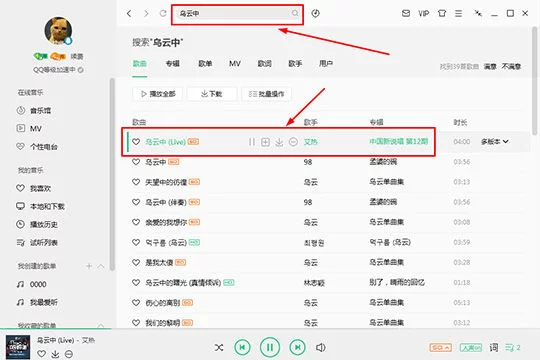The image size is (540, 360).
Task: Open 个性电台 in sidebar
Action: click(37, 147)
